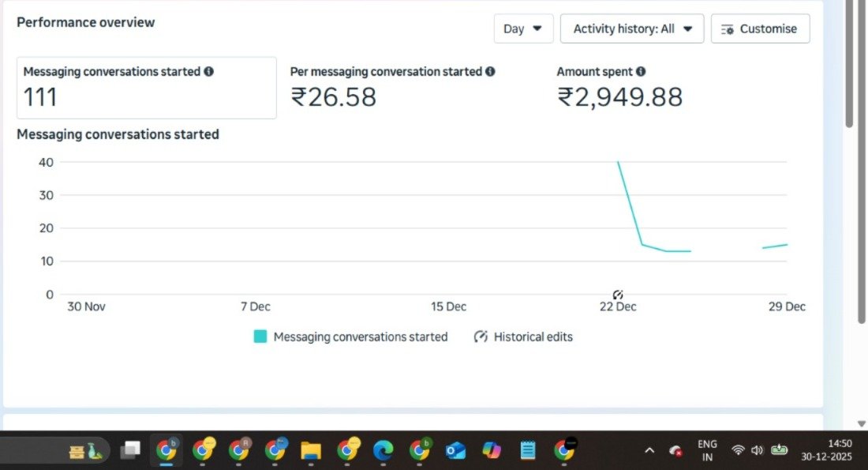Image resolution: width=868 pixels, height=470 pixels.
Task: Open Microsoft Edge from the taskbar
Action: (x=383, y=450)
